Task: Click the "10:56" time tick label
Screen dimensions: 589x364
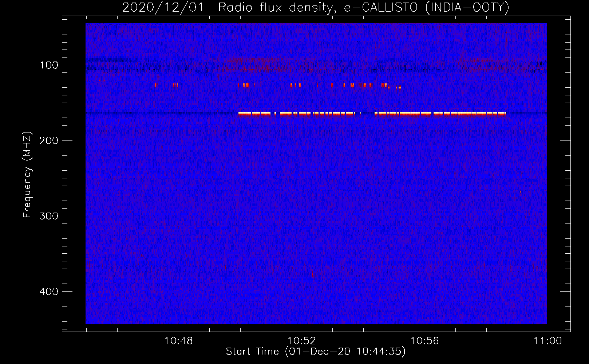Action: [425, 341]
